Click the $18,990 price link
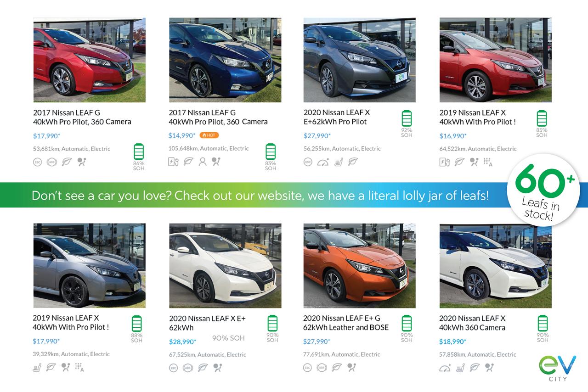 [x=452, y=342]
